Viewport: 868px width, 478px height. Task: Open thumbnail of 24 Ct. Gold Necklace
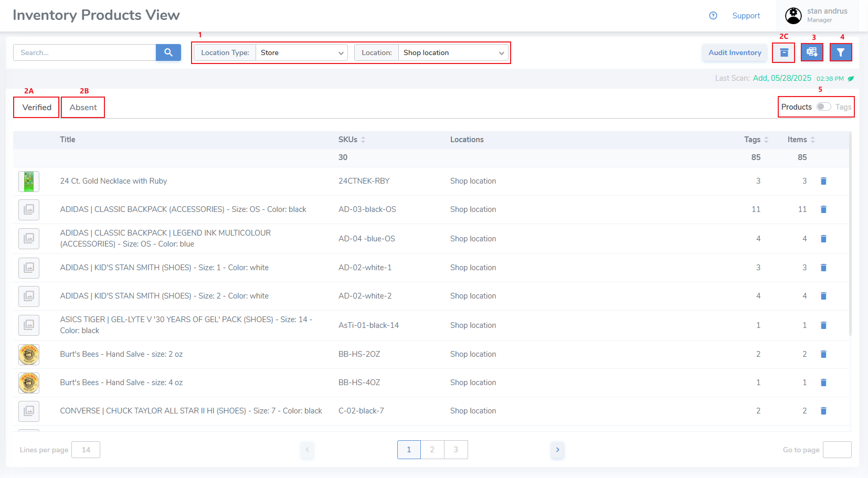29,182
